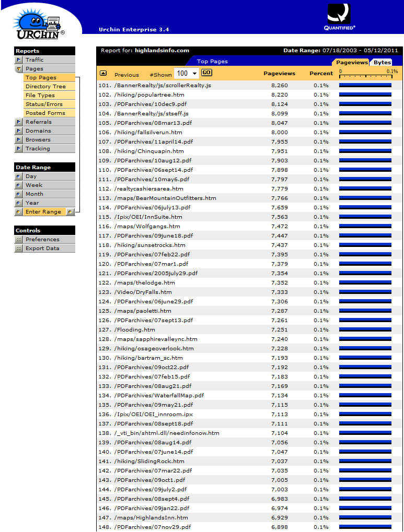Open the File Types report
Screen dimensions: 404x532
tap(49, 96)
